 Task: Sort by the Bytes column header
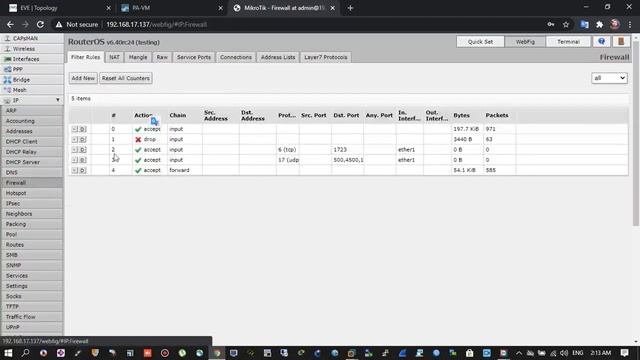point(461,116)
